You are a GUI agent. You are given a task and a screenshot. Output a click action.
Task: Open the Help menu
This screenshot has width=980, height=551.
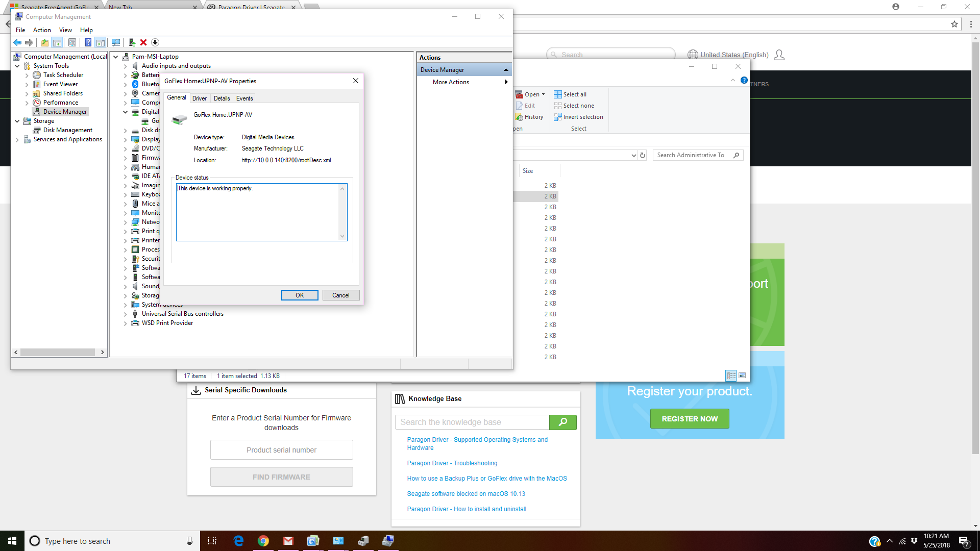click(86, 30)
